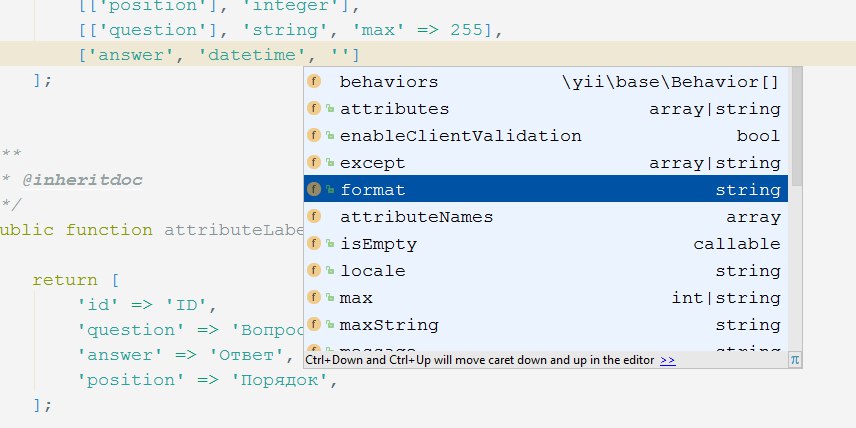This screenshot has height=428, width=856.
Task: Click the 'callable' type of isEmpty
Action: coord(736,243)
